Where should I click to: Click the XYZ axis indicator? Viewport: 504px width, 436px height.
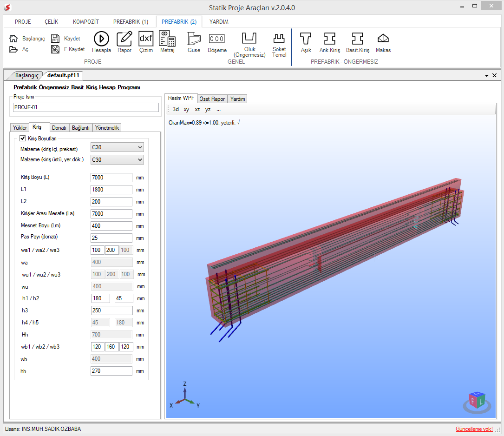[184, 396]
